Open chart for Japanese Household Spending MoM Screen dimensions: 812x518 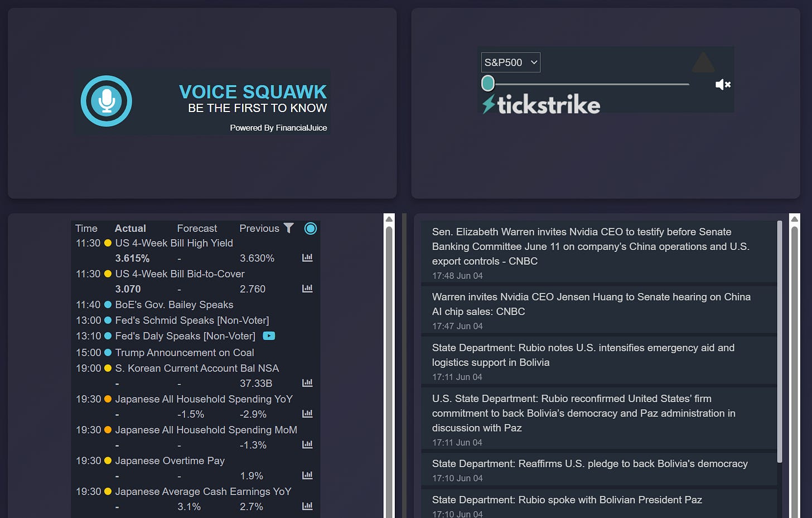click(307, 444)
